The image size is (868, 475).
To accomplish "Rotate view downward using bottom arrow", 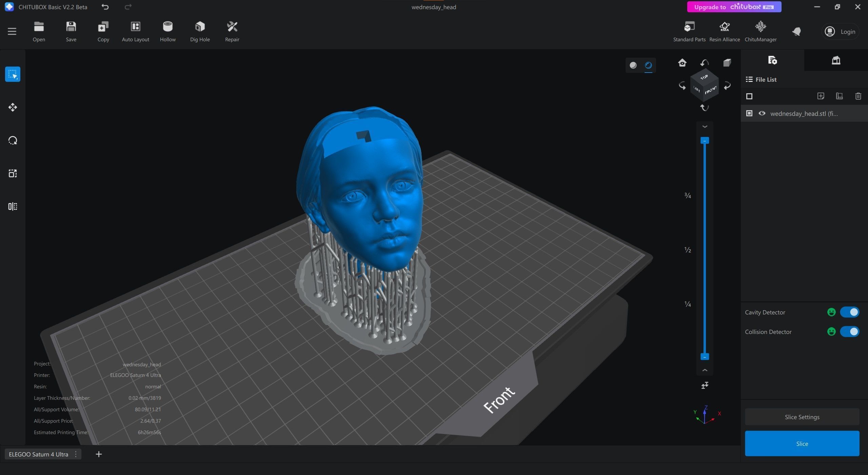I will 705,108.
